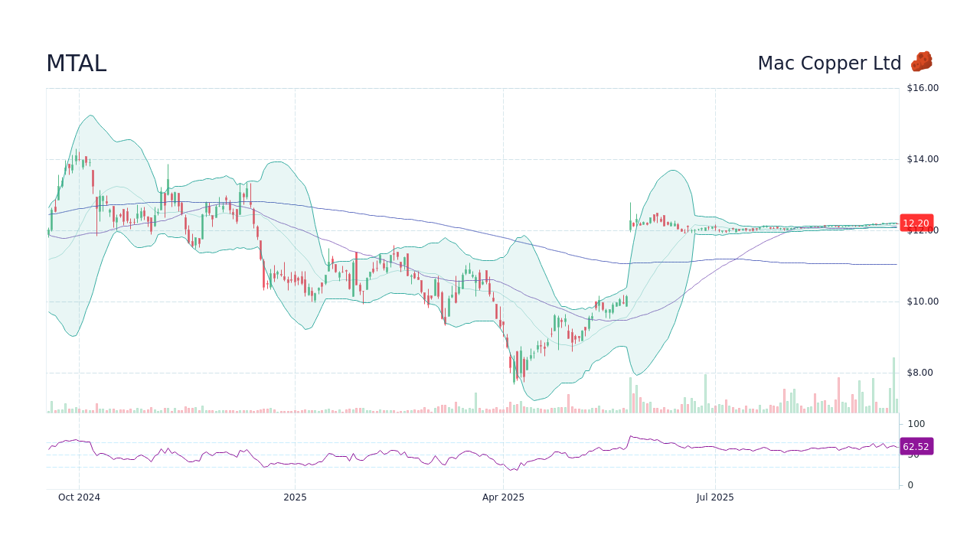Select the MTAL ticker symbol heading

77,64
